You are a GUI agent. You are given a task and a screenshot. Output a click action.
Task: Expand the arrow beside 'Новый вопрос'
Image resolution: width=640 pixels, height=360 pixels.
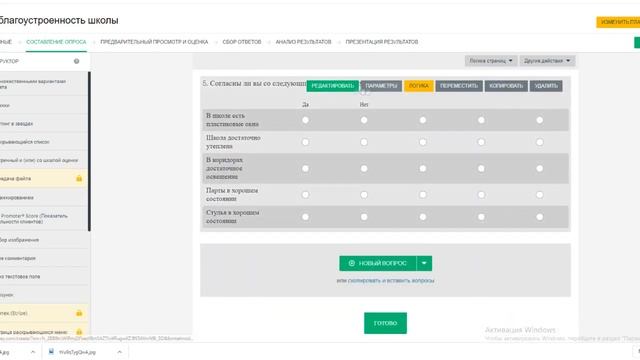point(424,263)
